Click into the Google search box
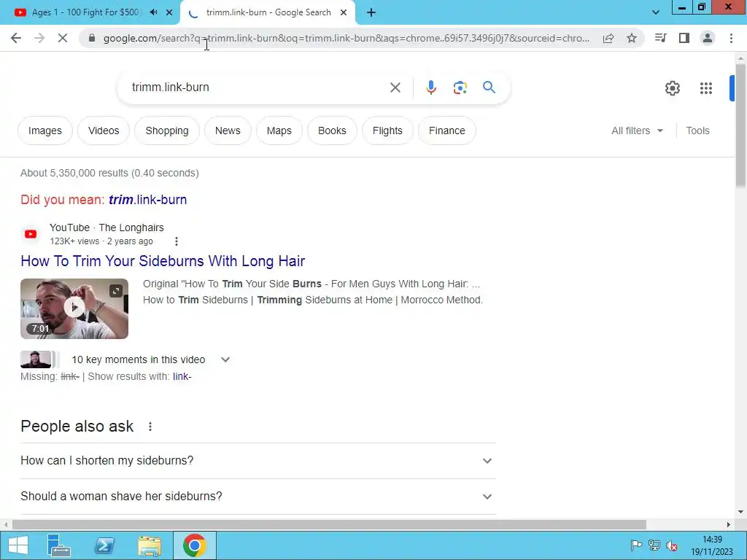Screen dimensions: 747x560 (258, 87)
